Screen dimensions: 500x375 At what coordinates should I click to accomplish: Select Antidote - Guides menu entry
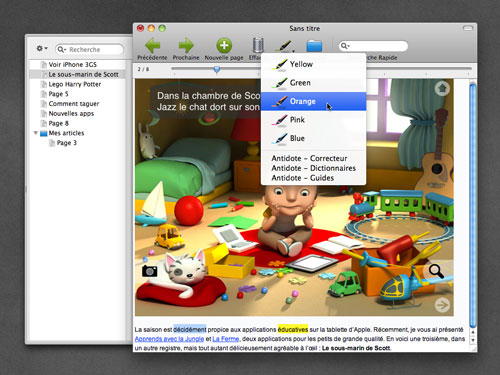(313, 178)
